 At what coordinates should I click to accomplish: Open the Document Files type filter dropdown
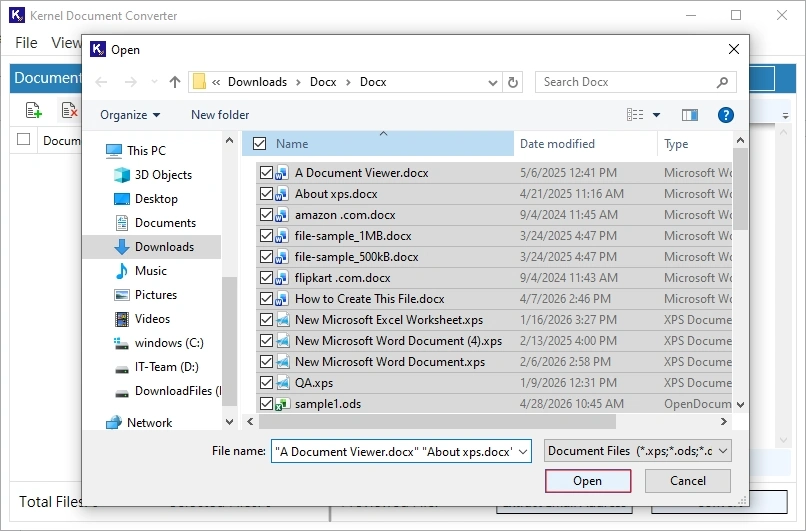point(638,451)
